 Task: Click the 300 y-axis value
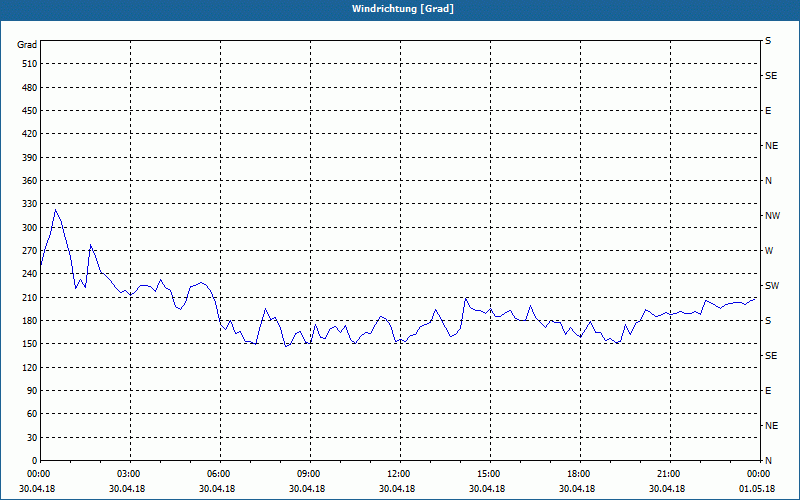(30, 228)
